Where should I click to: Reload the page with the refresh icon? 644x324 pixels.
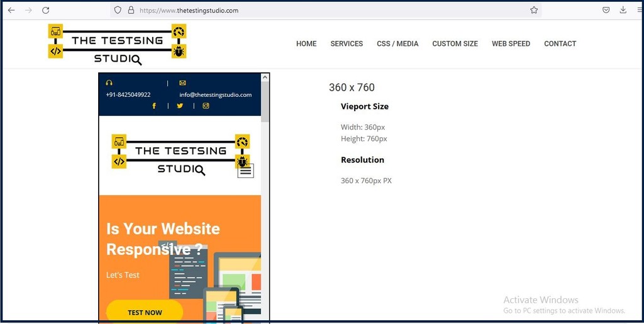45,10
